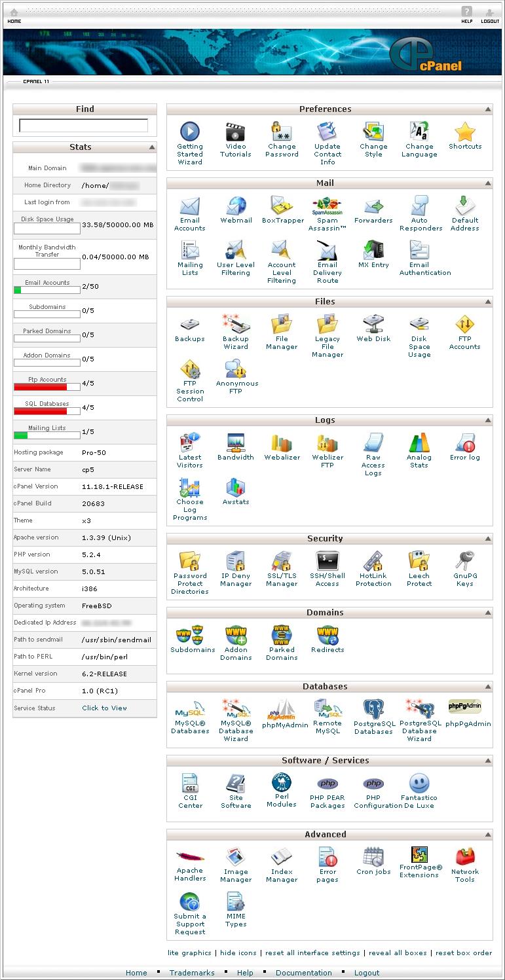
Task: Collapse the Software / Services section
Action: [488, 761]
